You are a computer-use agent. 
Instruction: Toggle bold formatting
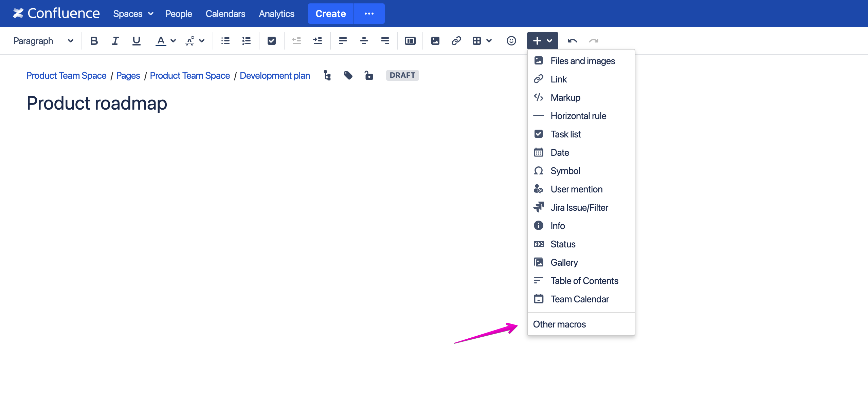click(x=94, y=41)
